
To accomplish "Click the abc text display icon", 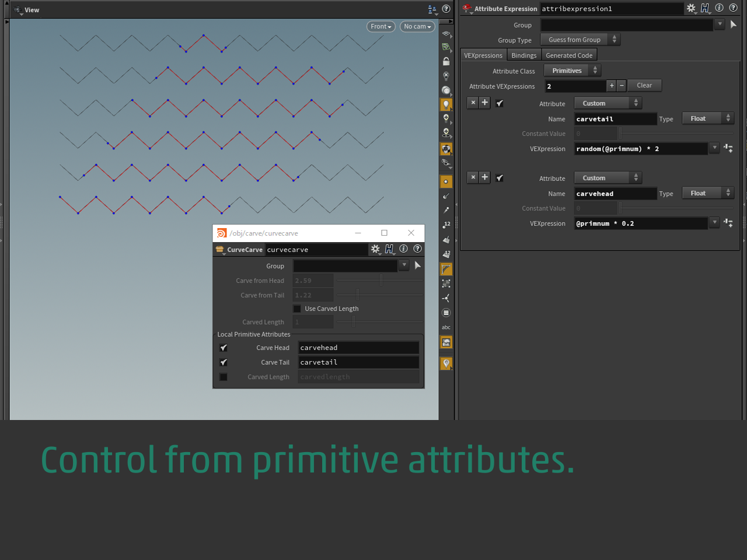I will click(446, 327).
